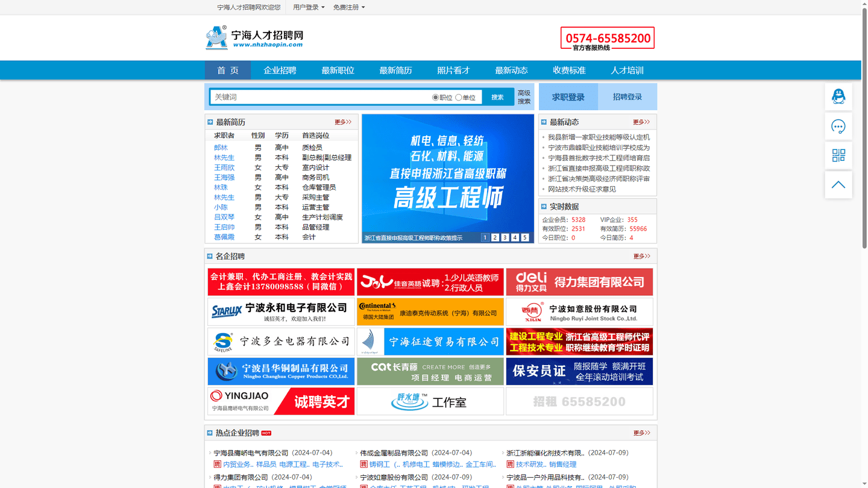Viewport: 868px width, 488px height.
Task: Select the 单位 radio button
Action: click(x=459, y=98)
